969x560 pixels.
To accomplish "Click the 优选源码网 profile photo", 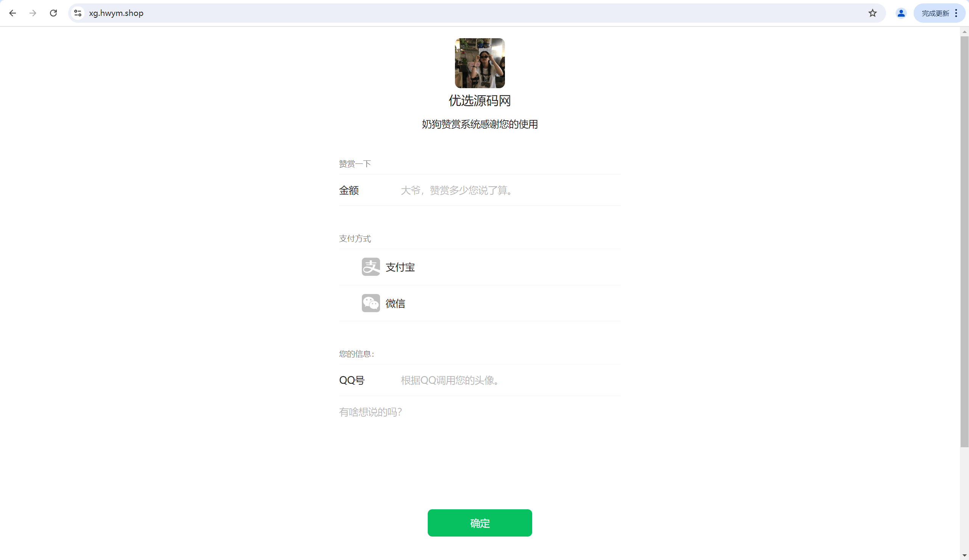I will 480,63.
